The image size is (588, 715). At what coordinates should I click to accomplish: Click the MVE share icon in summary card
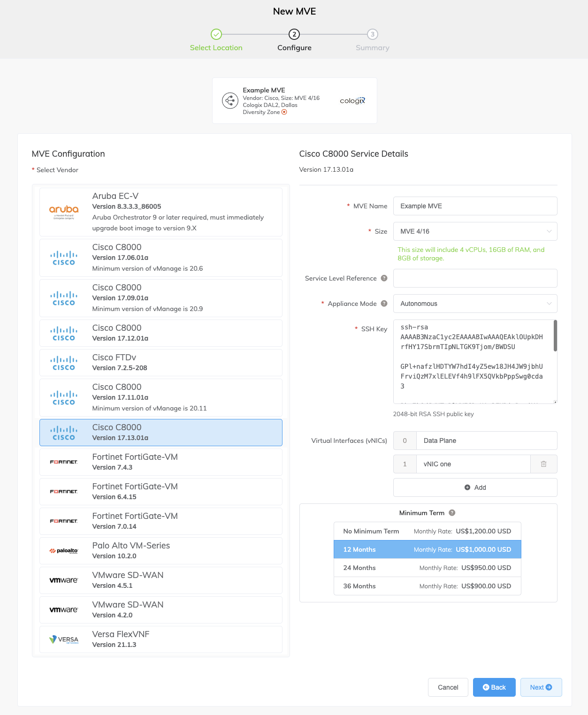click(x=230, y=100)
